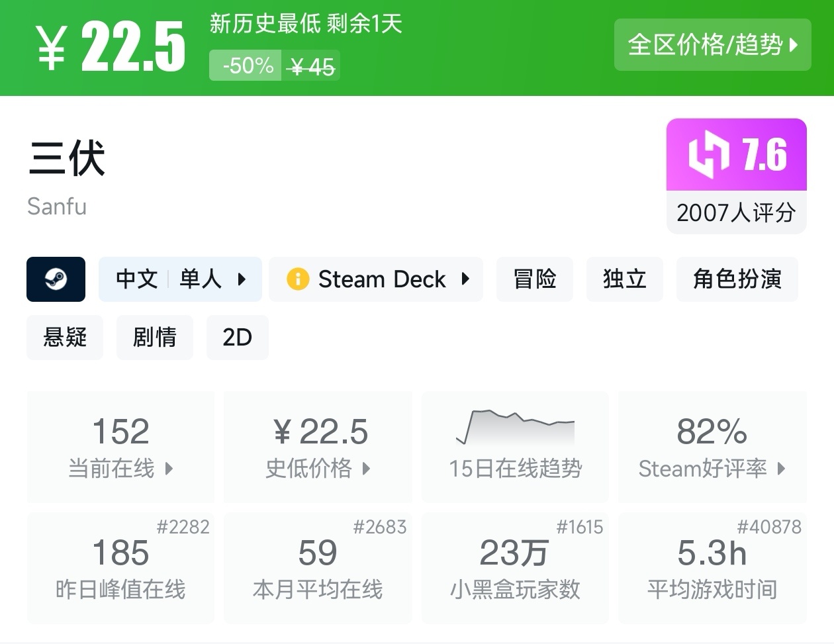Open 全区价格/趋势 regional price trends
This screenshot has height=644, width=834.
point(712,45)
